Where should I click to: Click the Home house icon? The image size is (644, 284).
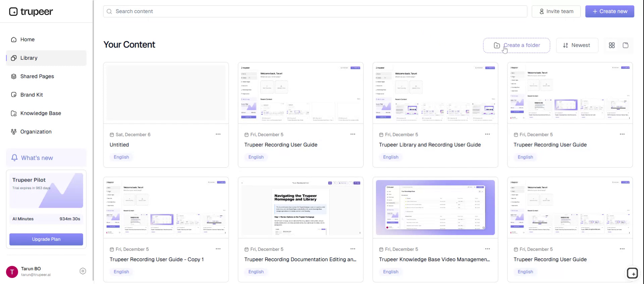pos(14,40)
